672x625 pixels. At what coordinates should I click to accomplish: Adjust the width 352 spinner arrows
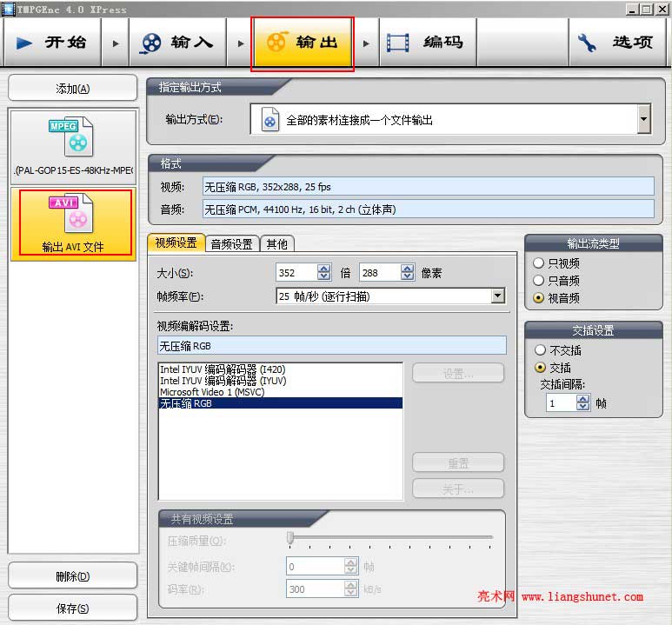coord(324,272)
